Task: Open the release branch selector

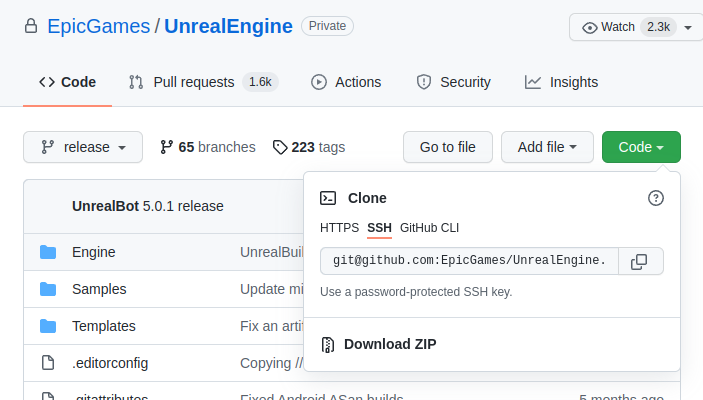Action: [x=83, y=147]
